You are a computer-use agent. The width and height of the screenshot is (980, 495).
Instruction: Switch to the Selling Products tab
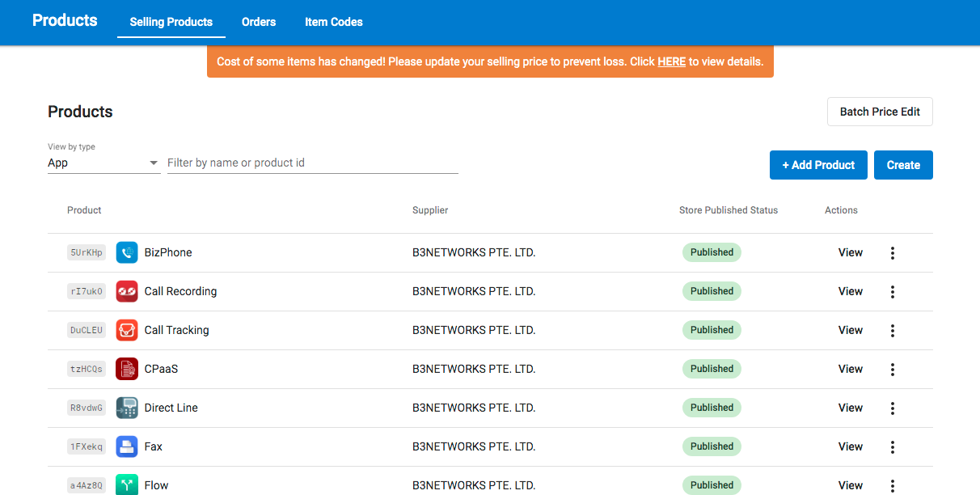point(171,22)
